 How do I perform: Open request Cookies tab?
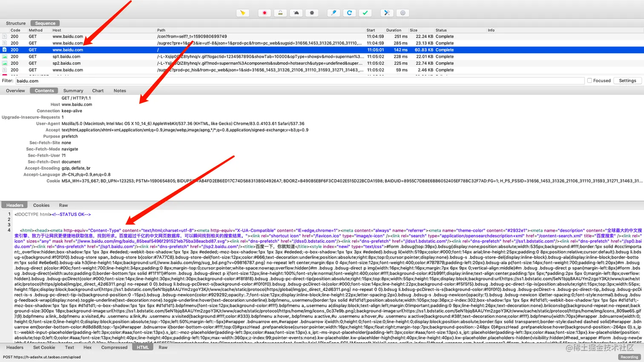[41, 205]
